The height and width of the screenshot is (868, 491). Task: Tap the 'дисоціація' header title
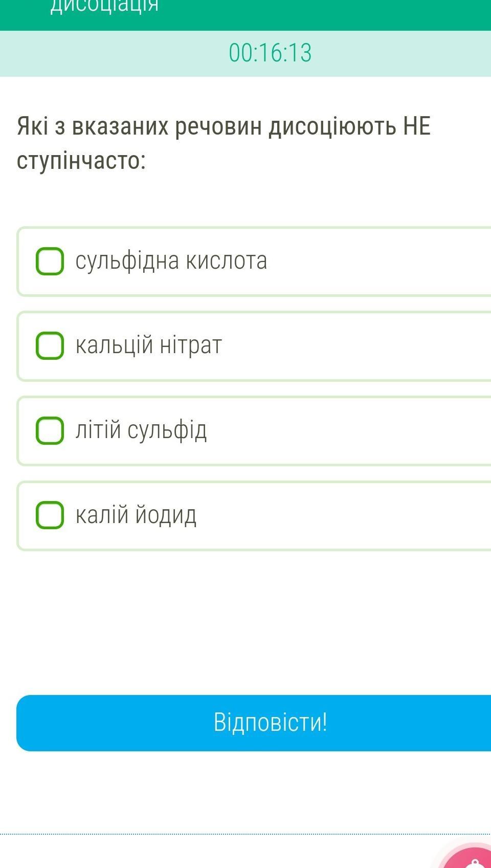pyautogui.click(x=104, y=6)
